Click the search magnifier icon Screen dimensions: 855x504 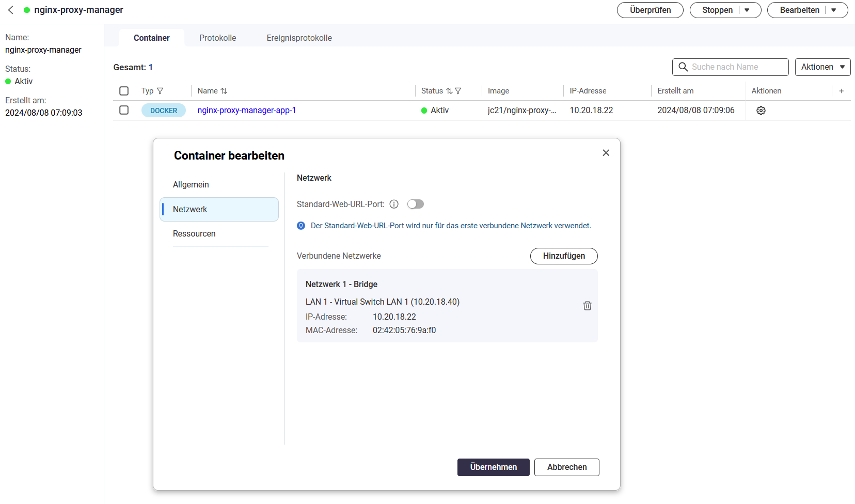click(683, 67)
